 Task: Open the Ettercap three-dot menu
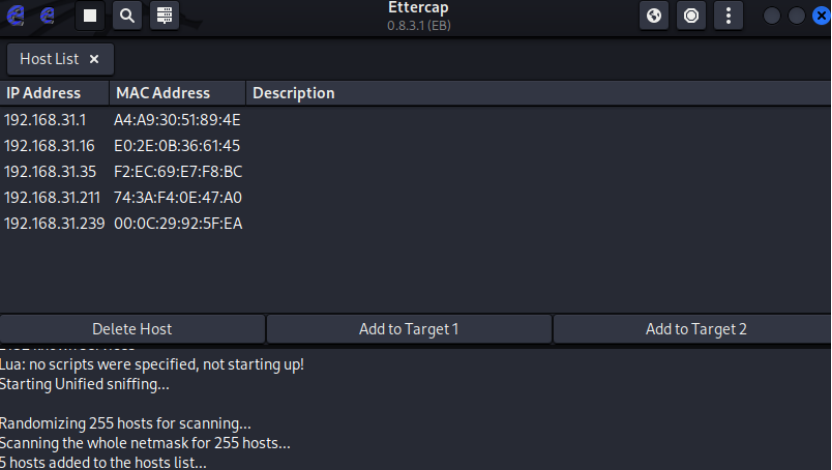click(728, 15)
